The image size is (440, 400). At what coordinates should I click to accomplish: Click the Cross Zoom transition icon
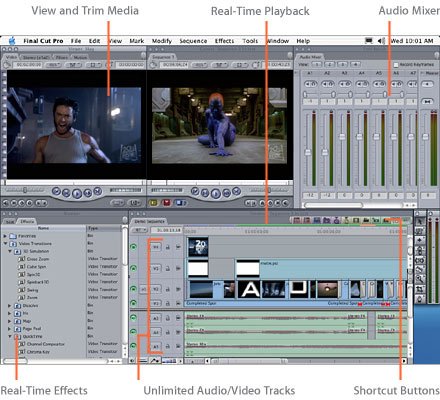coord(22,259)
